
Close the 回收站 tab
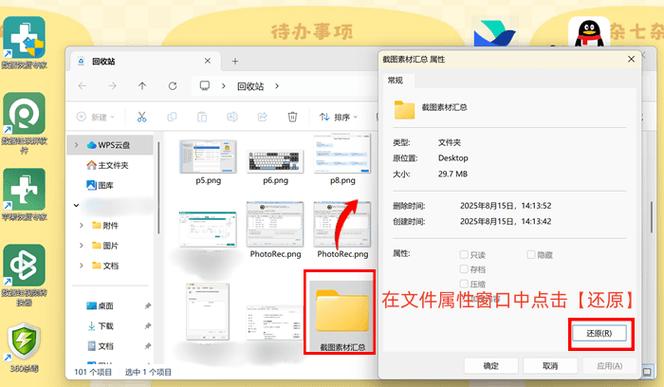[208, 61]
